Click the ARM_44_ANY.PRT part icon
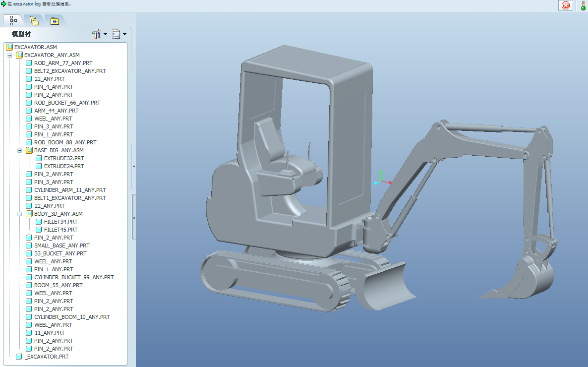The width and height of the screenshot is (588, 367). [x=29, y=111]
